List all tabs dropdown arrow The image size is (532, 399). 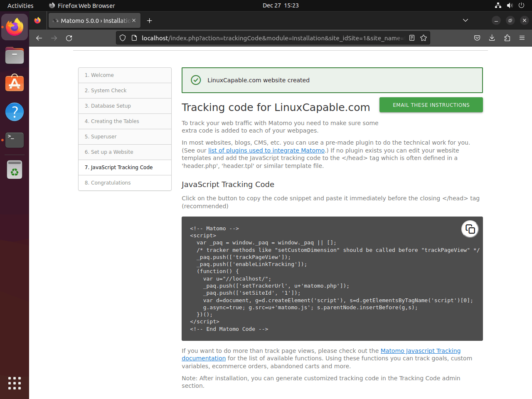coord(465,20)
